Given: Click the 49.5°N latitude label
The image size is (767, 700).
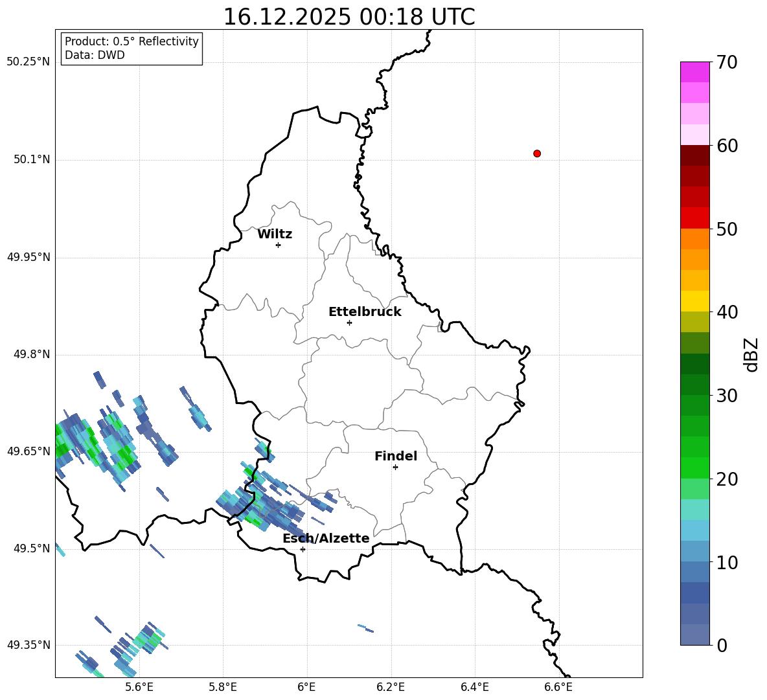Looking at the screenshot, I should 32,548.
